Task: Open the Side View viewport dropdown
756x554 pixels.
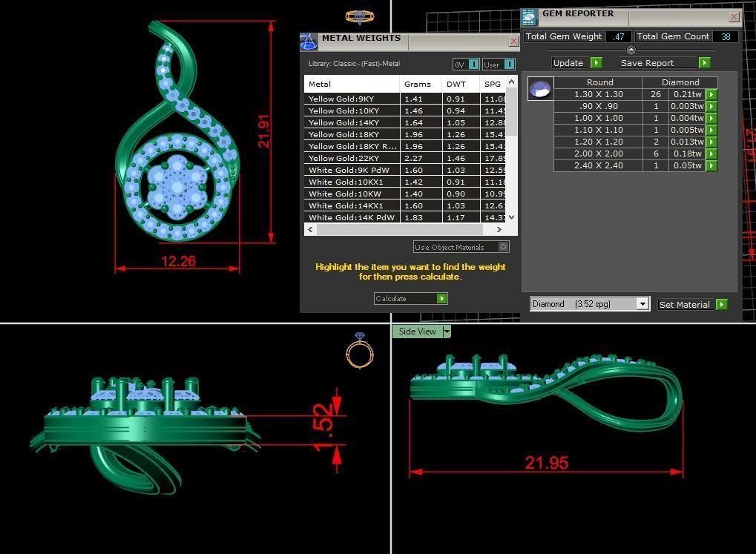Action: (447, 332)
